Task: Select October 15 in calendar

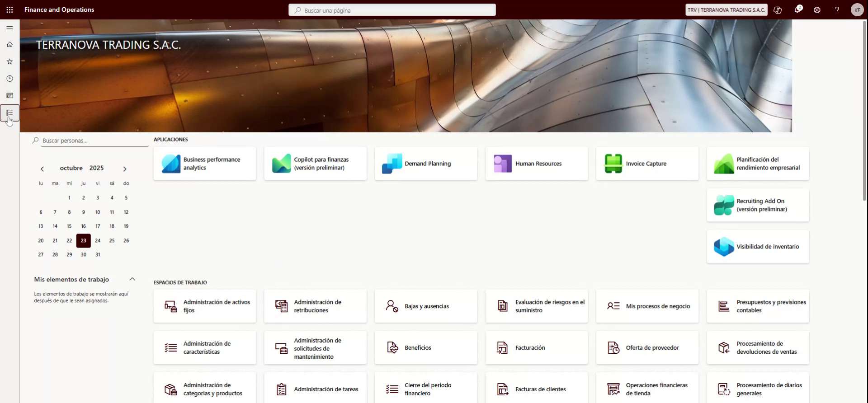Action: pyautogui.click(x=69, y=226)
